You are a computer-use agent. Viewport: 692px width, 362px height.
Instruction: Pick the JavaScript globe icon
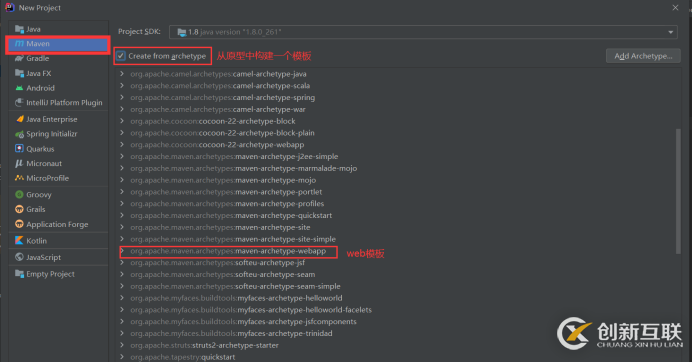(19, 257)
